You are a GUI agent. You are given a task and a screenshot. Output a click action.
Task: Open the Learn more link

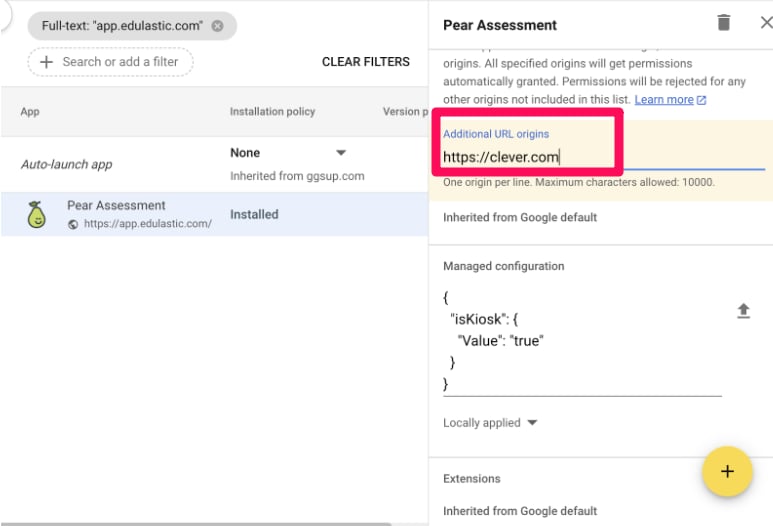pyautogui.click(x=664, y=100)
